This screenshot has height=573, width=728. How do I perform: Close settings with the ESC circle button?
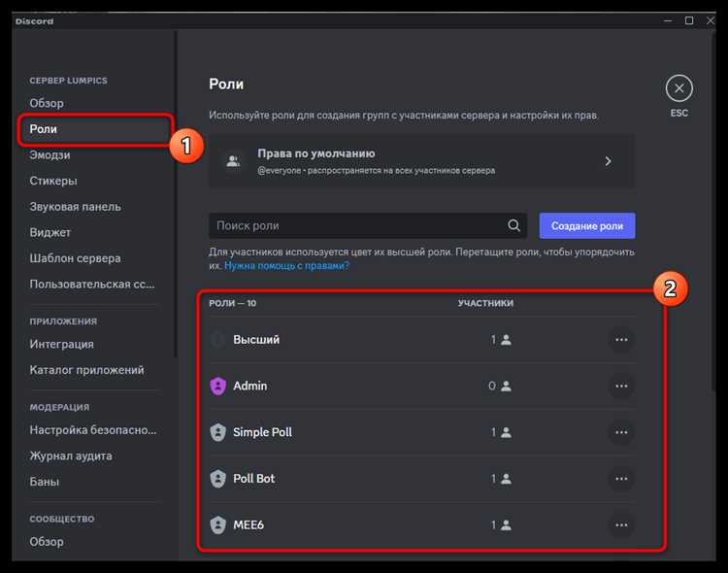678,88
